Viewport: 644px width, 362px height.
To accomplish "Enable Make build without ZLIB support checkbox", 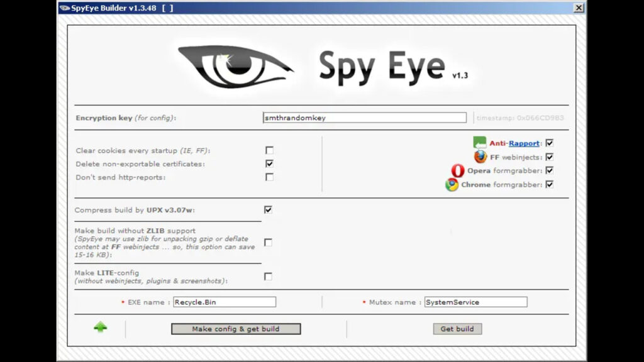I will 268,243.
